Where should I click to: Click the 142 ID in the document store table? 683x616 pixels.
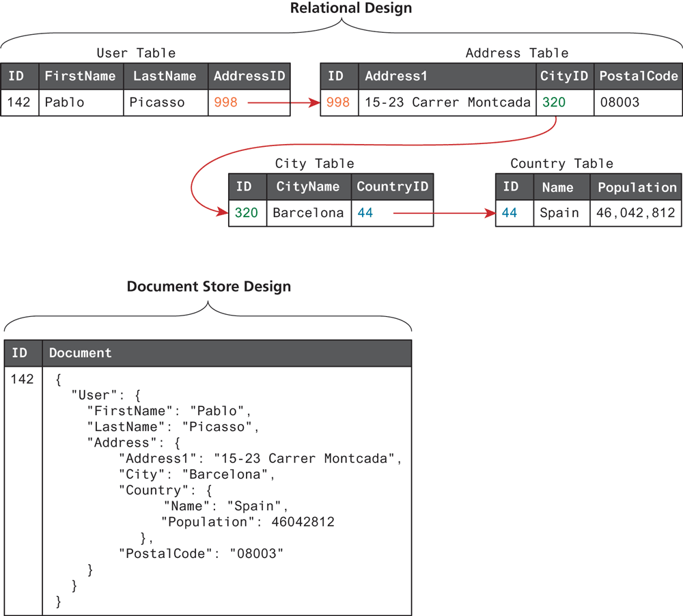[x=22, y=380]
